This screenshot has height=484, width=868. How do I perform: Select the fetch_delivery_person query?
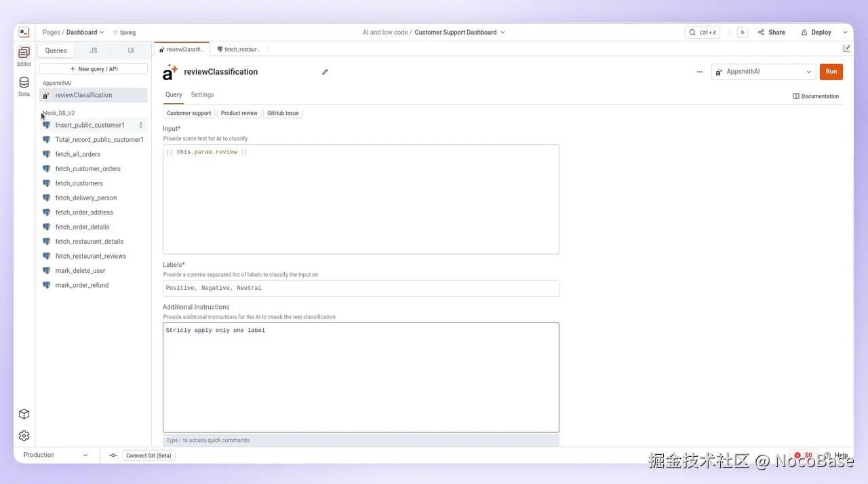coord(94,198)
